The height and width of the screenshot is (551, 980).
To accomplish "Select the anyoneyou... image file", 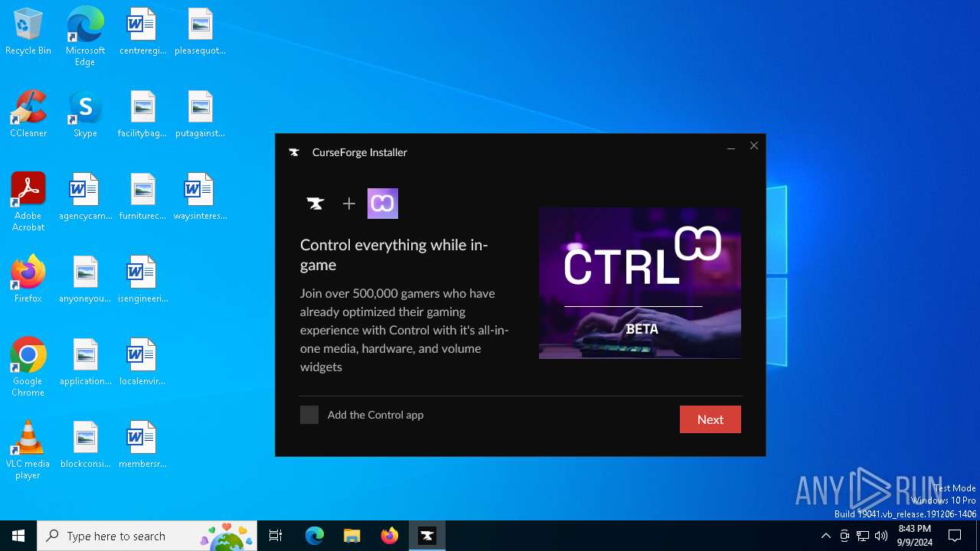I will [x=85, y=280].
